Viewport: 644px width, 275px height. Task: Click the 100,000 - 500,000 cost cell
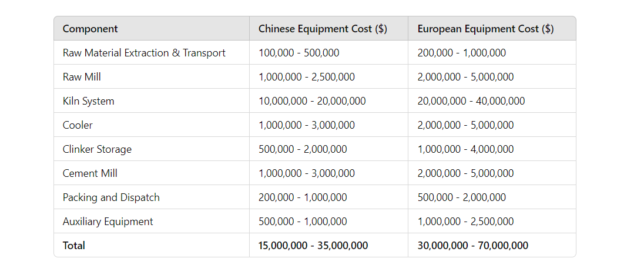(x=298, y=53)
